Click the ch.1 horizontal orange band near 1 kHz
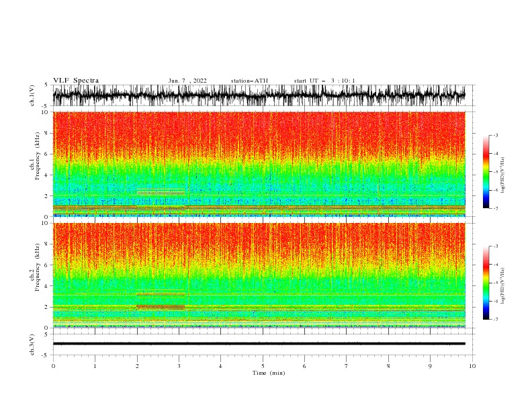 (x=259, y=208)
